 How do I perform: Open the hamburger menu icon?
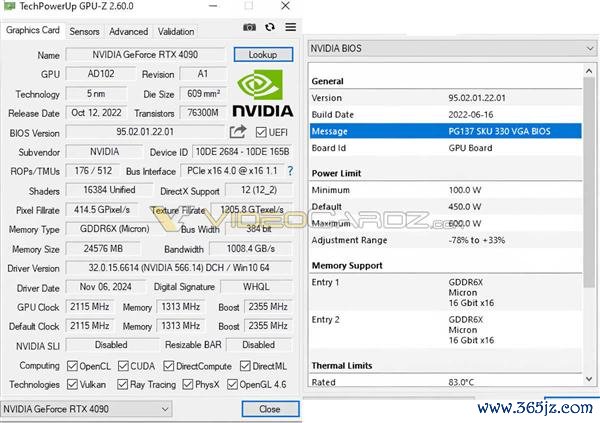291,27
